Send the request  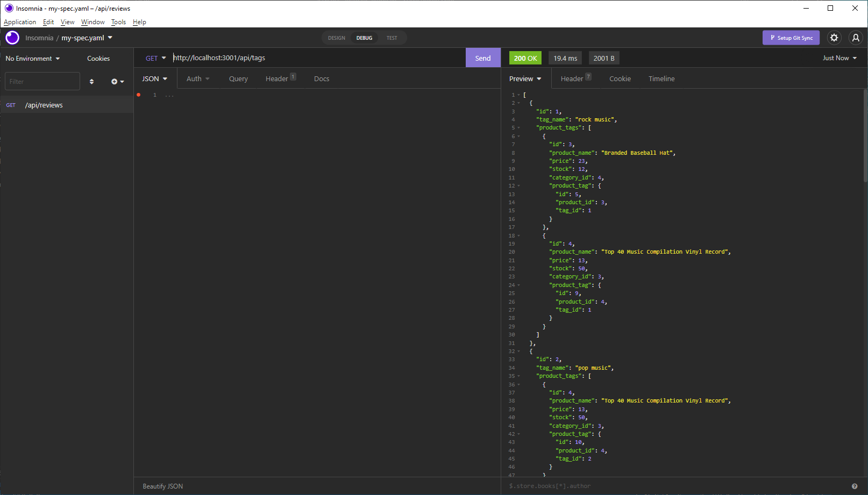tap(483, 58)
